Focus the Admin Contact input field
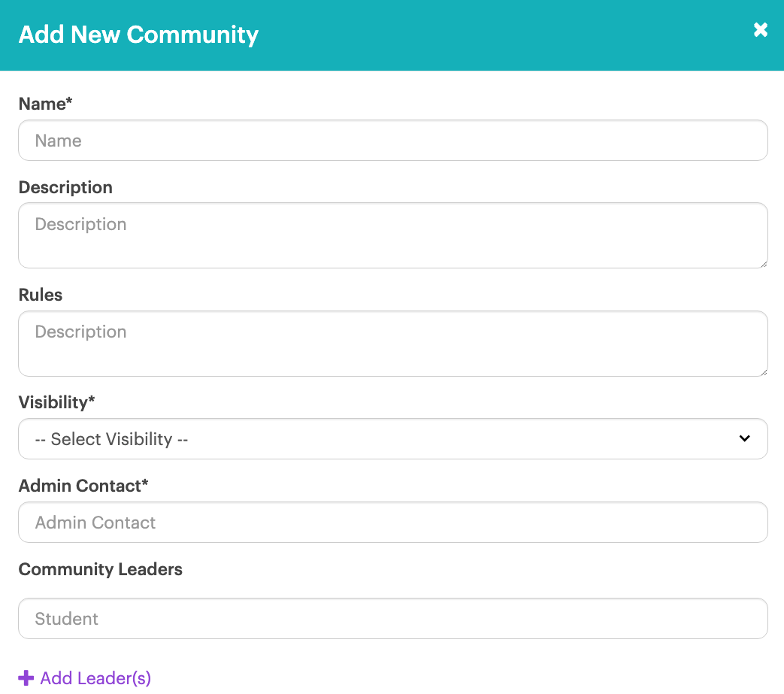Viewport: 784px width, 694px height. (x=392, y=523)
